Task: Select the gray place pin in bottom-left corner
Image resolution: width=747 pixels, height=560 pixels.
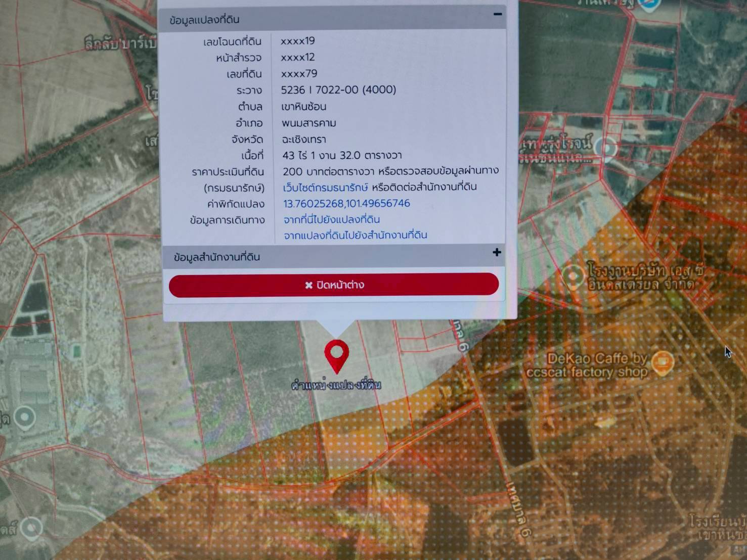Action: pyautogui.click(x=31, y=529)
